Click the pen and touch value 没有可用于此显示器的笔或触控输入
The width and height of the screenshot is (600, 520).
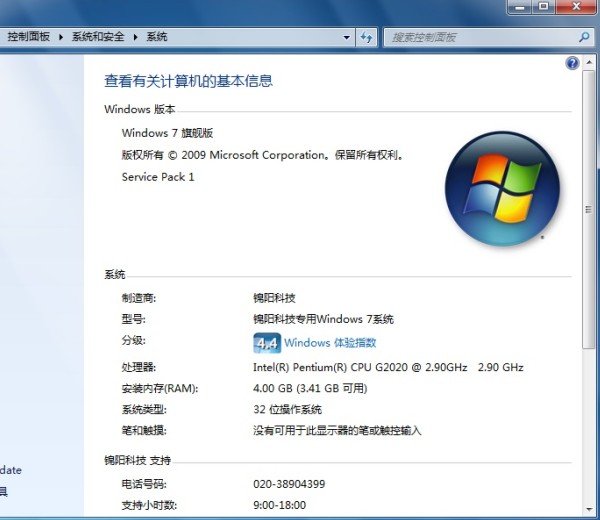(x=337, y=431)
